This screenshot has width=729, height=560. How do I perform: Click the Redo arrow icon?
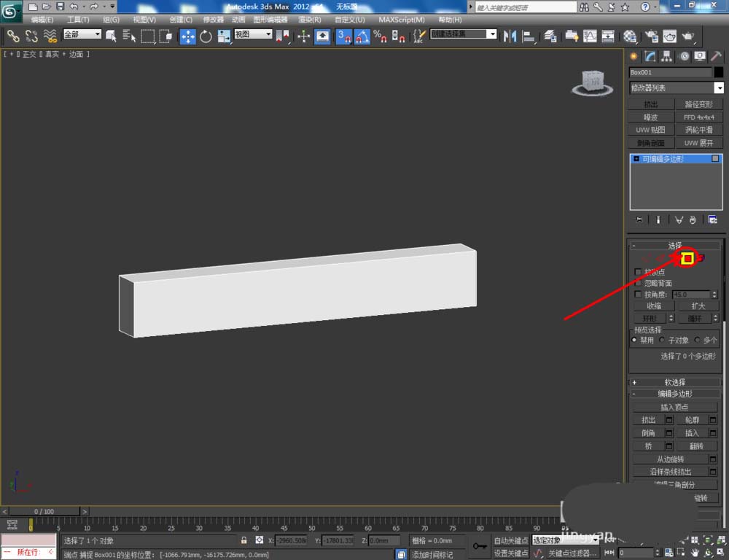(94, 7)
